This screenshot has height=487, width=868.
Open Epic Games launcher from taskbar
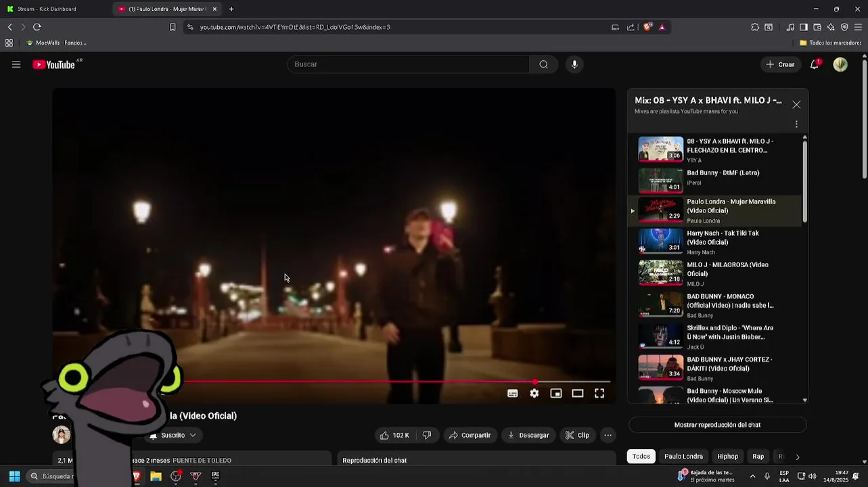216,476
